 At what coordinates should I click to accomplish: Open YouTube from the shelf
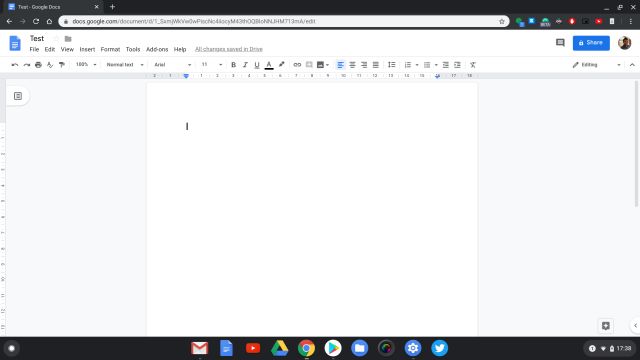[253, 348]
